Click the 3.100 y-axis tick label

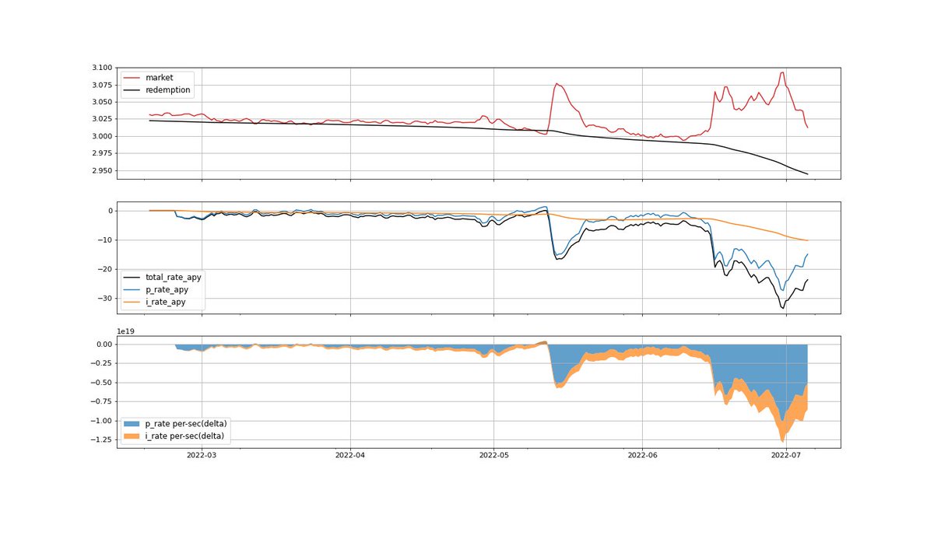(100, 68)
